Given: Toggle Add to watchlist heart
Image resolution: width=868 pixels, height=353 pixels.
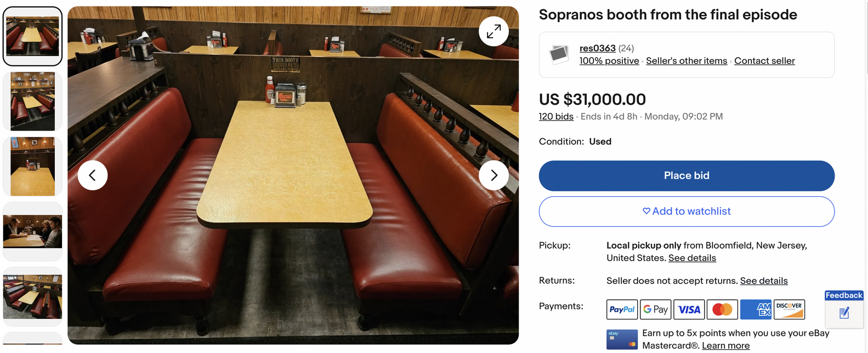Looking at the screenshot, I should (687, 211).
